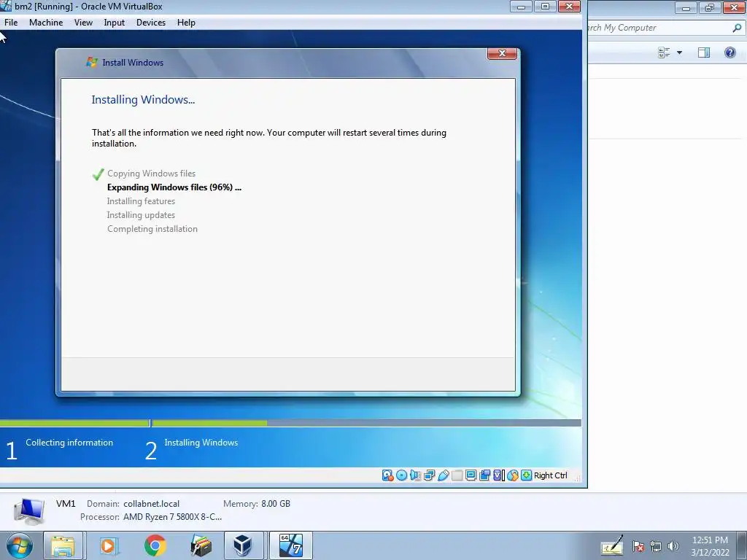
Task: Click the Change your view icon in Explorer
Action: pyautogui.click(x=664, y=52)
